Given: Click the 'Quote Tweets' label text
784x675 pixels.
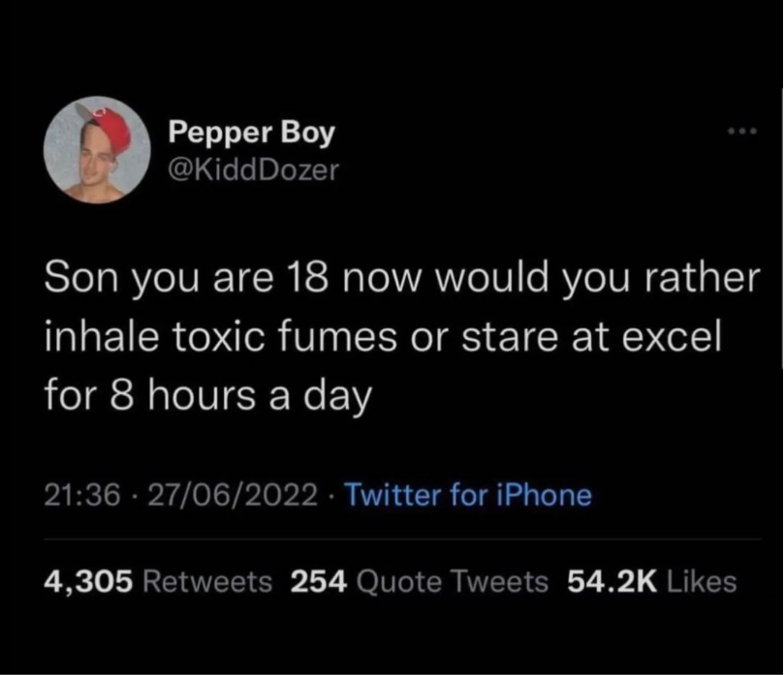Looking at the screenshot, I should (452, 581).
